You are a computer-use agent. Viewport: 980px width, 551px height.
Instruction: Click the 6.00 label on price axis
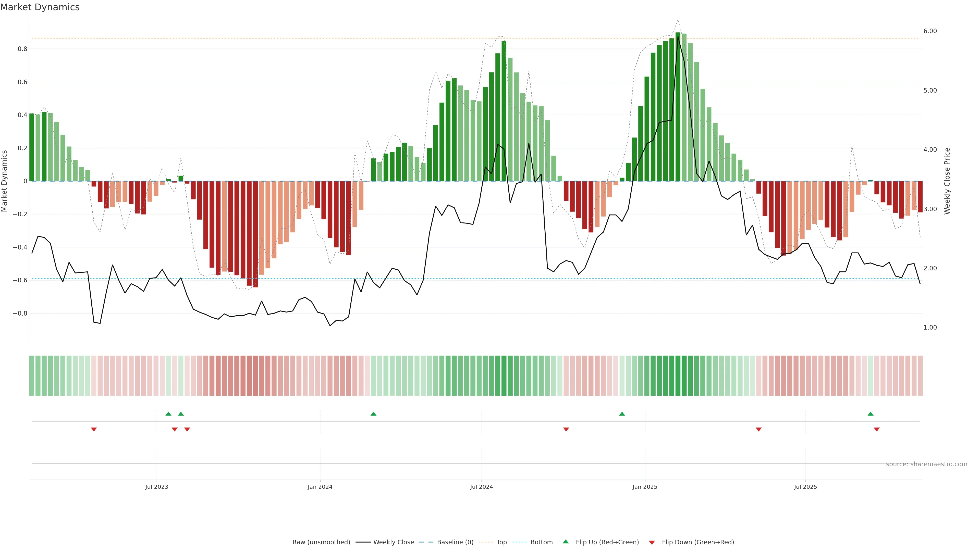point(930,31)
